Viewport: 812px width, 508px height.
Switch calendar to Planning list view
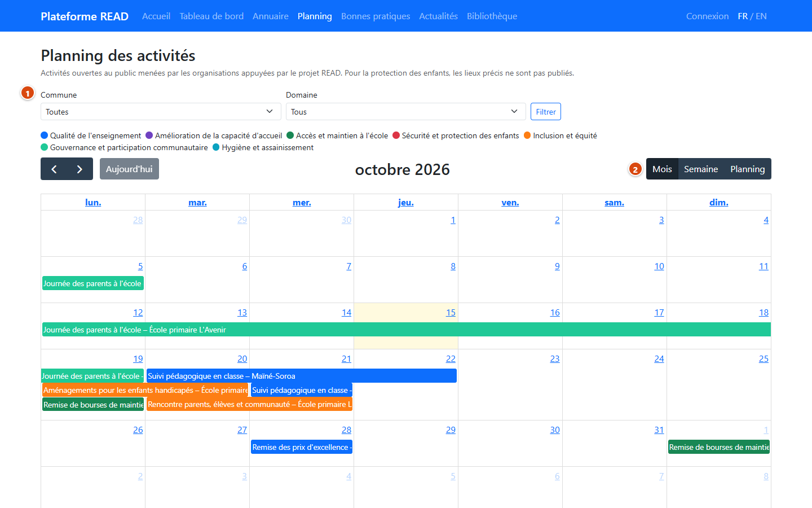(x=748, y=169)
